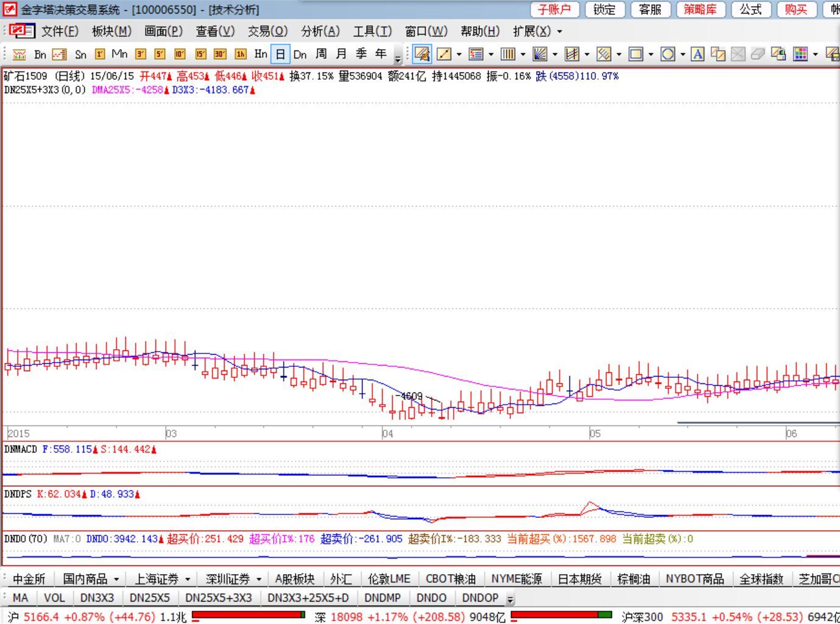Click the 沪 market red-green progress bar

pos(249,615)
